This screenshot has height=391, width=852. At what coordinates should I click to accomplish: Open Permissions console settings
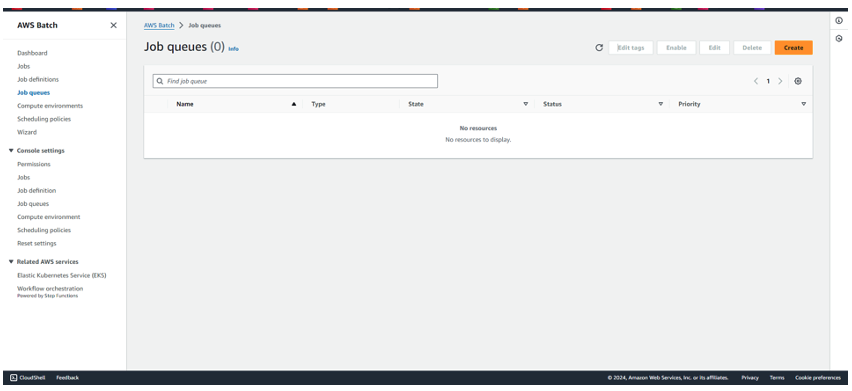(34, 164)
